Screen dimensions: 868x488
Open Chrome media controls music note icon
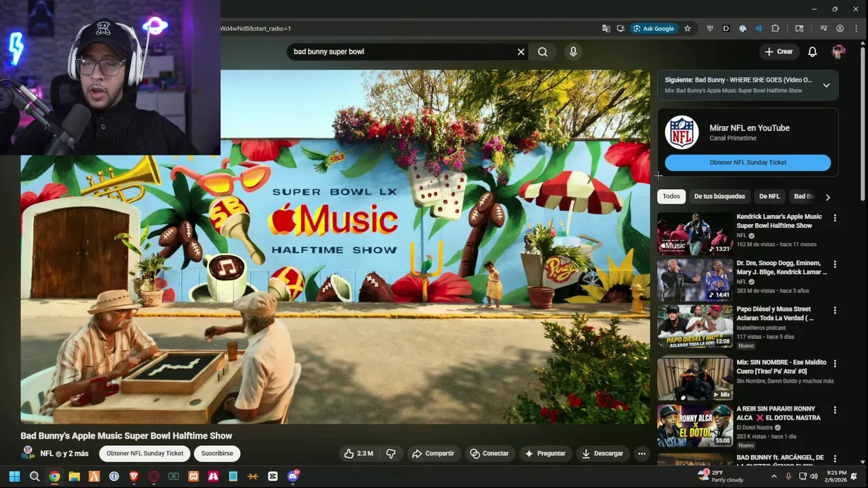pyautogui.click(x=823, y=28)
